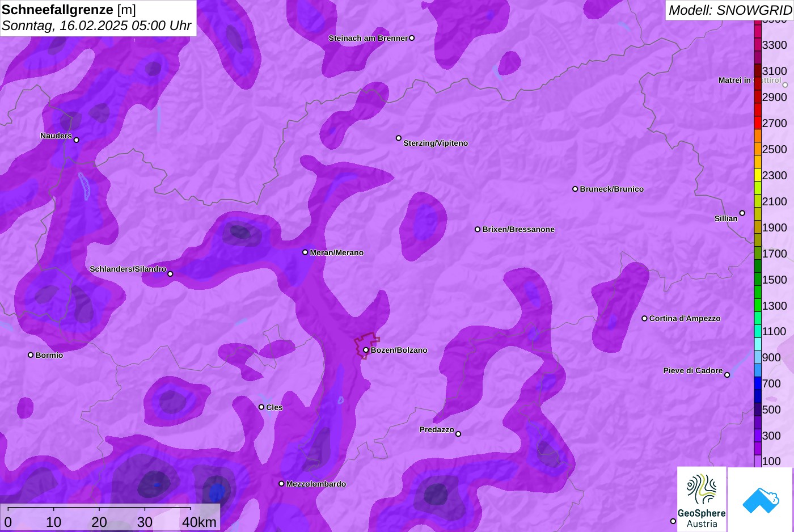Screen dimensions: 794x532
Task: Click the dark purple legend swatch at 500
Action: click(x=758, y=409)
